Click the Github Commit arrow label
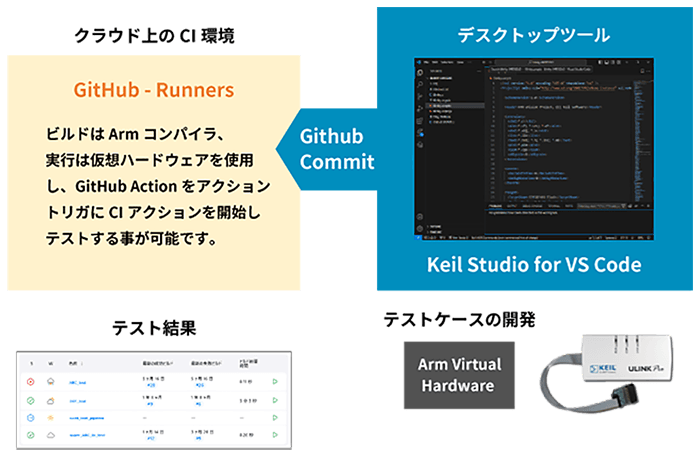700x457 pixels. click(x=337, y=149)
